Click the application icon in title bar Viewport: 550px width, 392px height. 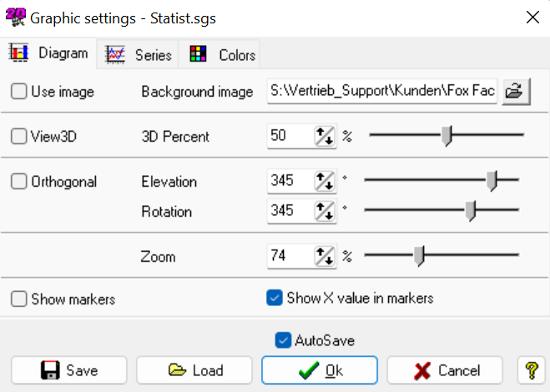[16, 16]
